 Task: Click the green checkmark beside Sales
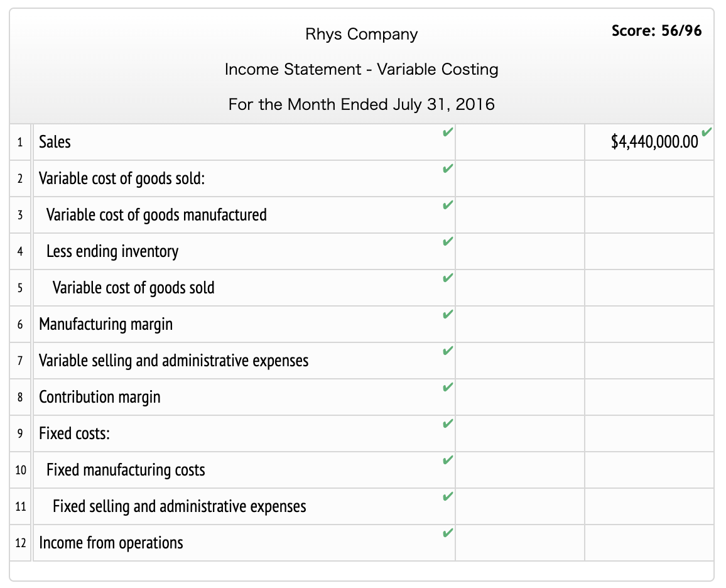[x=448, y=132]
